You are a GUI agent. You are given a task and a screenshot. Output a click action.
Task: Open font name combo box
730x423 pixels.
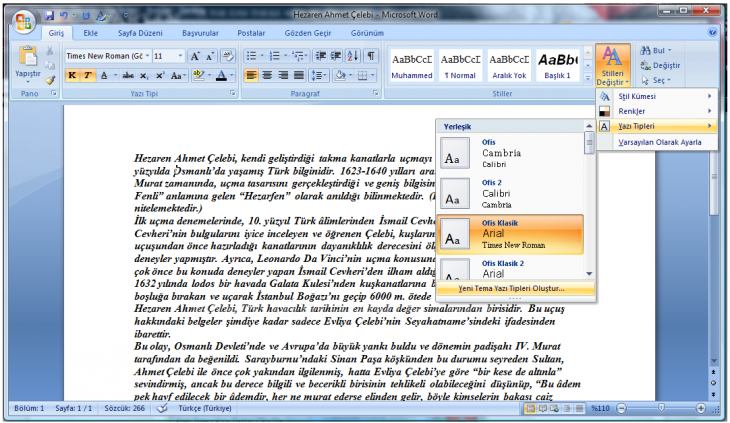coord(108,56)
